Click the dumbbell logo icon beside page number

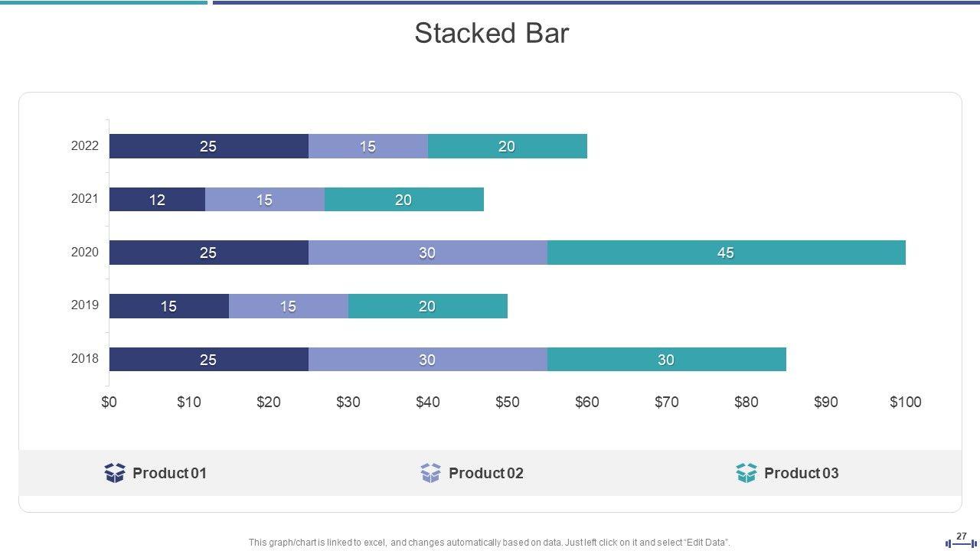(x=962, y=543)
